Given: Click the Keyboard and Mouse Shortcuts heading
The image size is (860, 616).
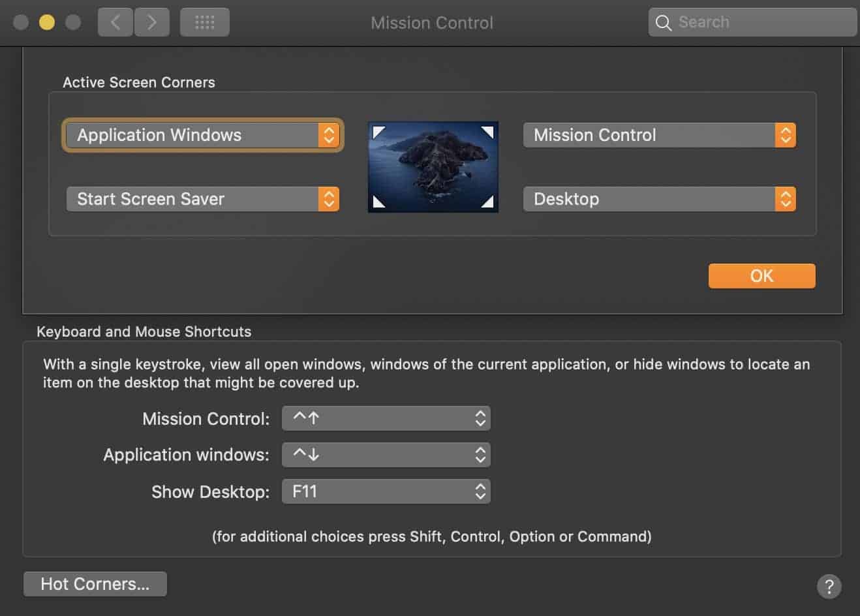Looking at the screenshot, I should 144,331.
